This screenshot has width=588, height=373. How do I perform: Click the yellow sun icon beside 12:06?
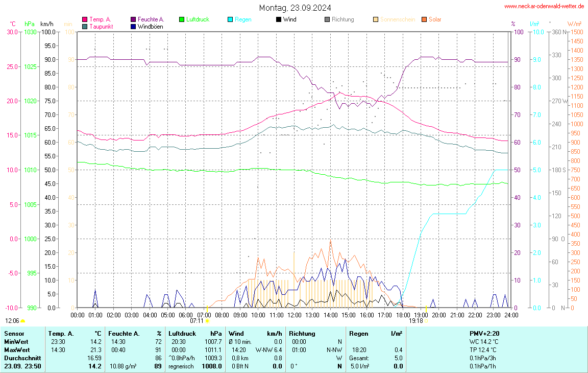(x=22, y=321)
